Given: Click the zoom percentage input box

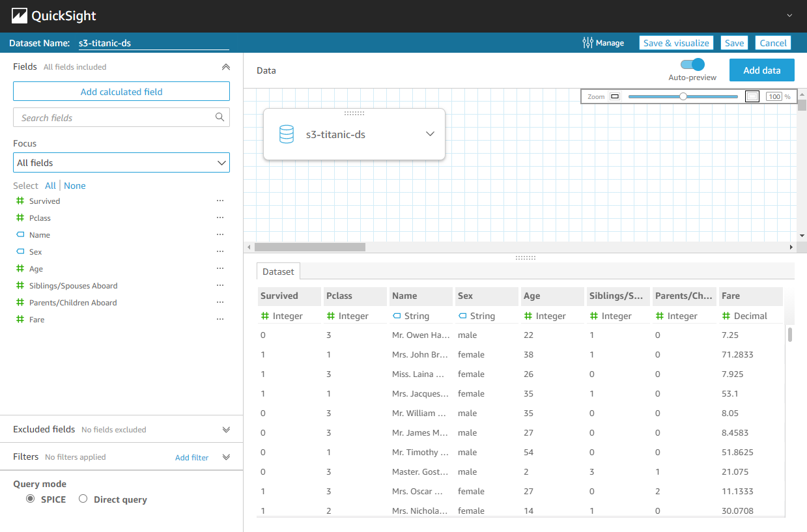Looking at the screenshot, I should pyautogui.click(x=774, y=96).
